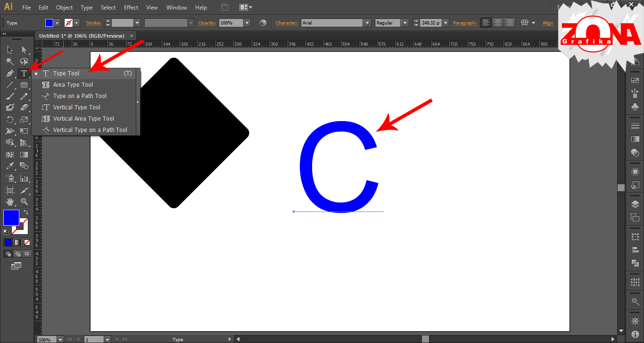Open the artboard navigation dropdown

[x=107, y=339]
